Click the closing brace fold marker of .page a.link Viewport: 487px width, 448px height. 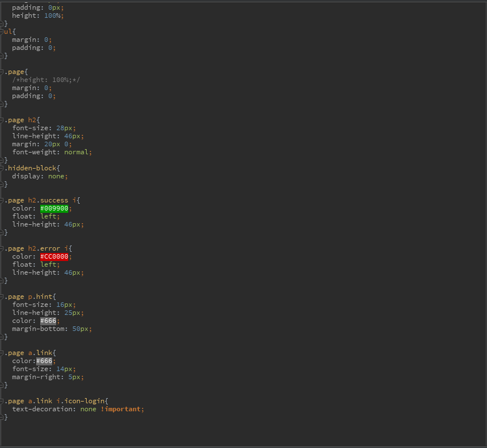tap(2, 385)
